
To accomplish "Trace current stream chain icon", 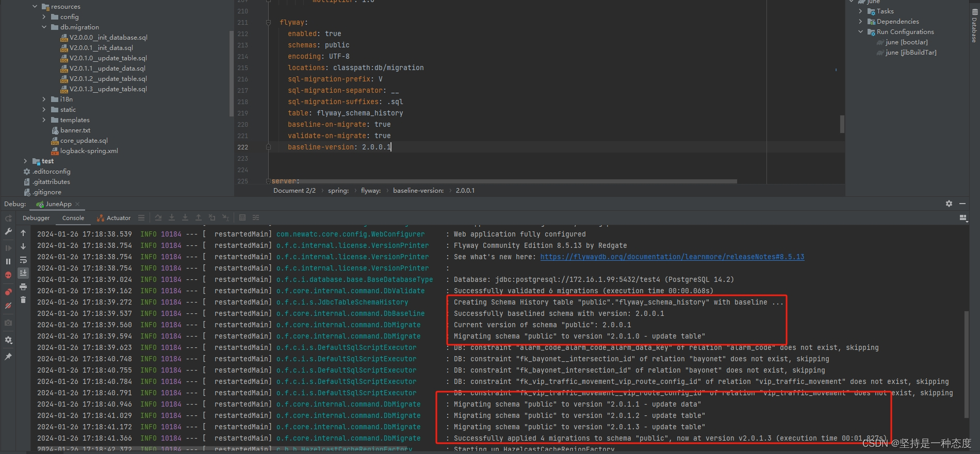I will (x=256, y=218).
